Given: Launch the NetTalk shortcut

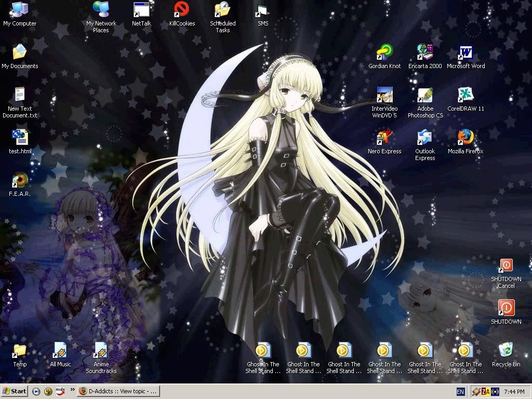Looking at the screenshot, I should pos(141,14).
